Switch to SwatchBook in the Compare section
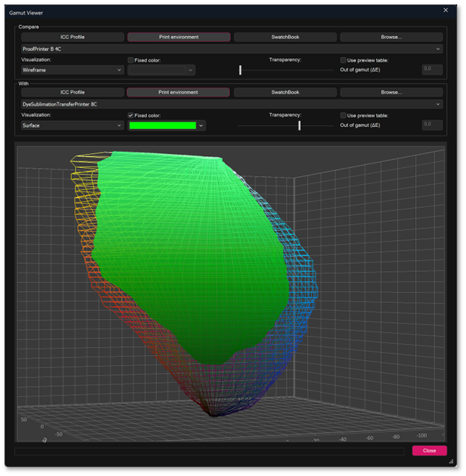 tap(285, 37)
